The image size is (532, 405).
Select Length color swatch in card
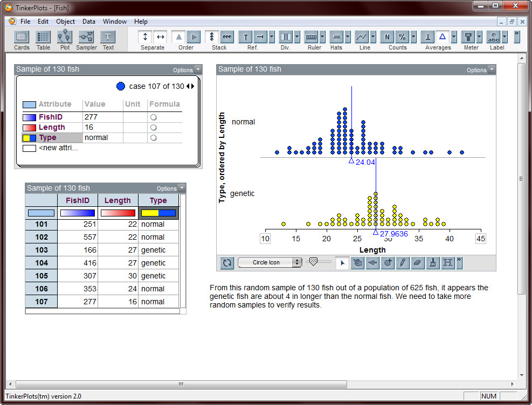[29, 128]
